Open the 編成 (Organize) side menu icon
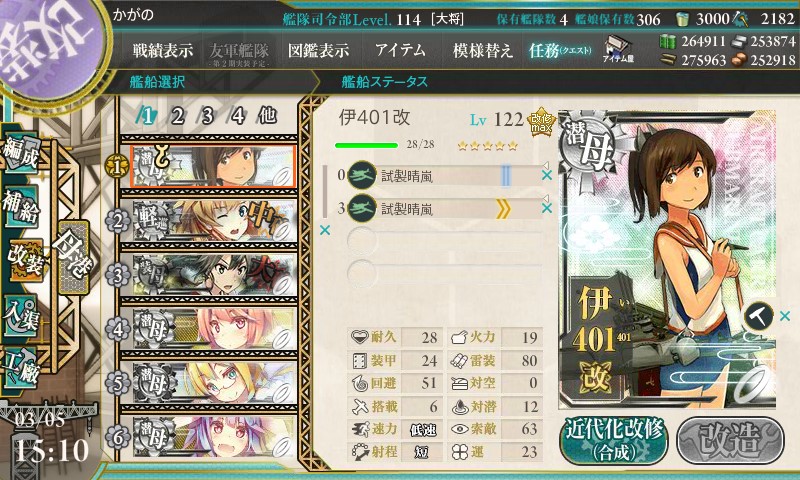This screenshot has width=800, height=480. click(x=21, y=153)
